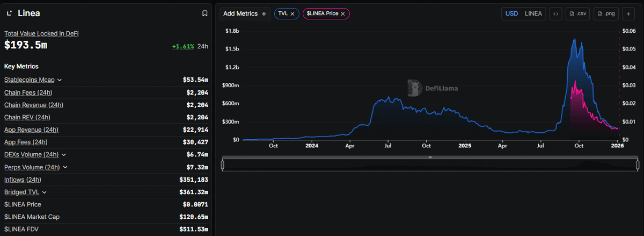Click the $LINEA FDV row label

point(22,229)
